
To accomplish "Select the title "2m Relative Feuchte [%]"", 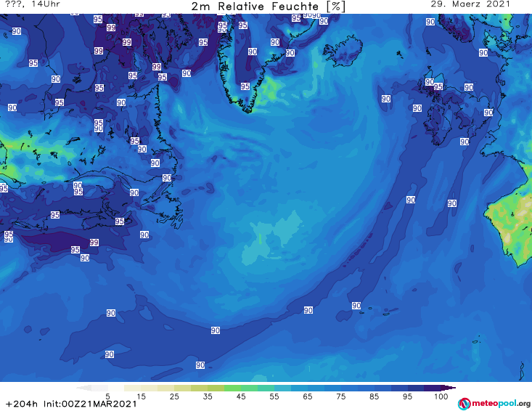I will tap(269, 6).
